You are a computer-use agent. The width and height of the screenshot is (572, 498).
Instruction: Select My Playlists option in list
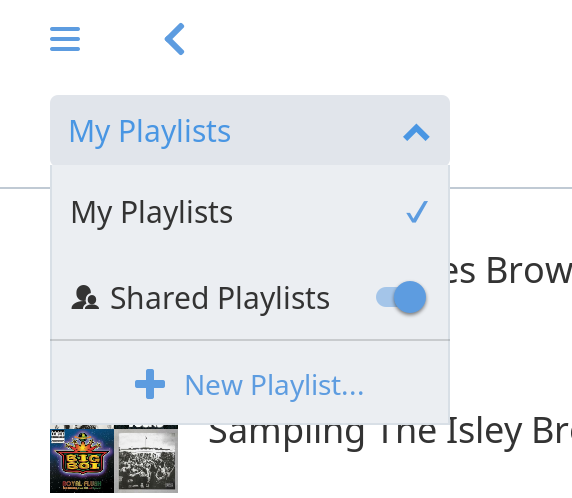(250, 212)
